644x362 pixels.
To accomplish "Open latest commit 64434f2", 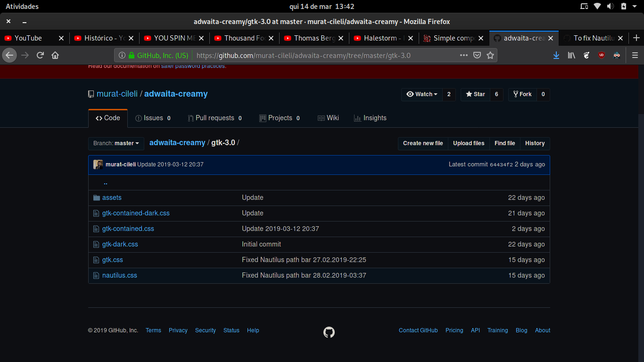I will pos(501,165).
